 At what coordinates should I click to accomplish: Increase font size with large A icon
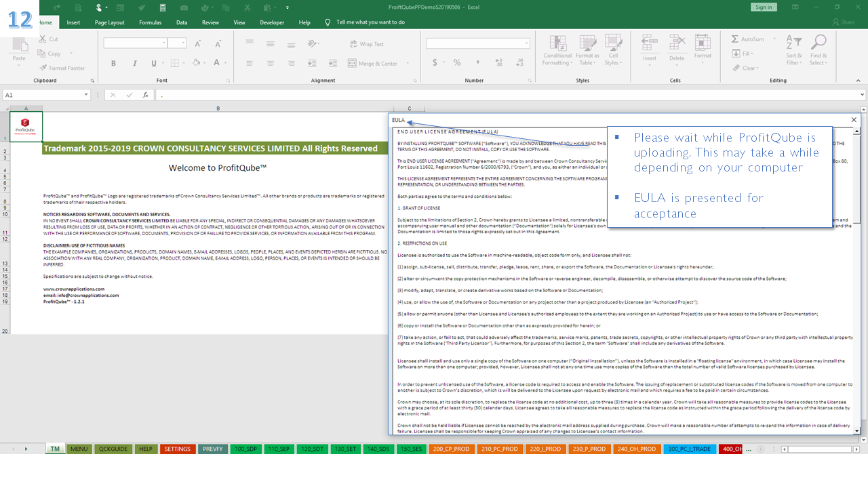pos(198,43)
